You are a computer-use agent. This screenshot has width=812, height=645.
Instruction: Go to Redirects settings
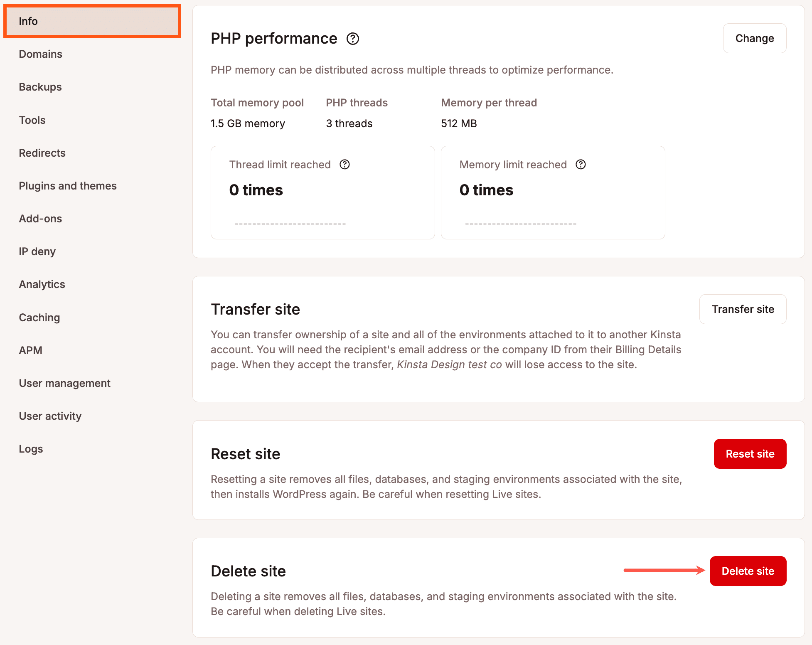pyautogui.click(x=42, y=153)
